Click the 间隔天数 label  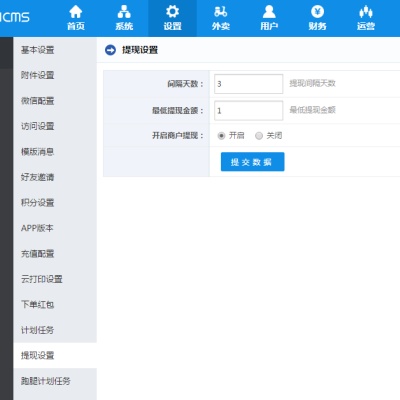click(185, 84)
